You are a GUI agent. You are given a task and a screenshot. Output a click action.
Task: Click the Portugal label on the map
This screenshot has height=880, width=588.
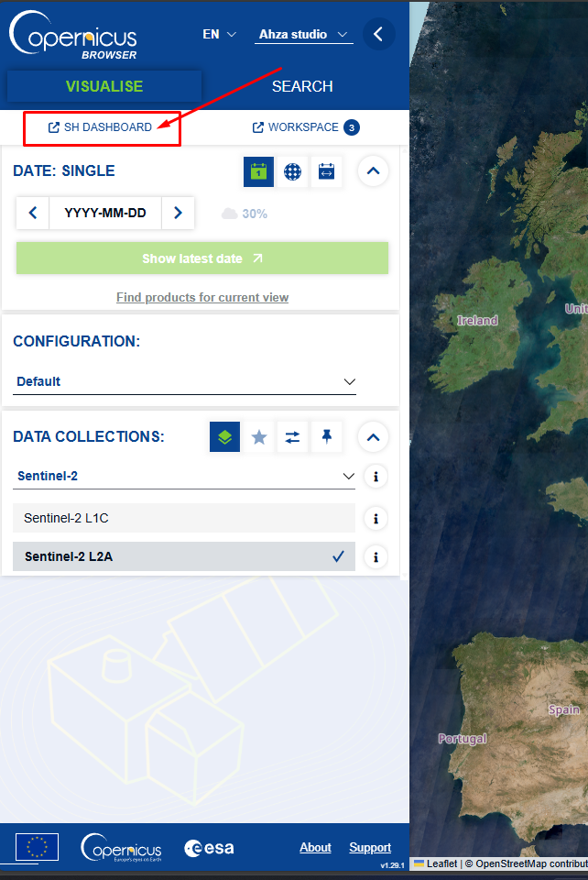click(x=463, y=739)
